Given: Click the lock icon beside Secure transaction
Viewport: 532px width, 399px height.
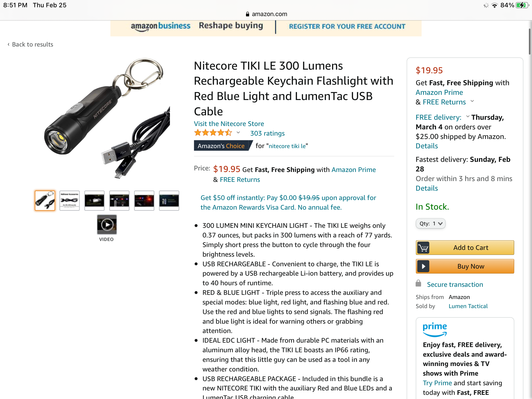Looking at the screenshot, I should (418, 283).
